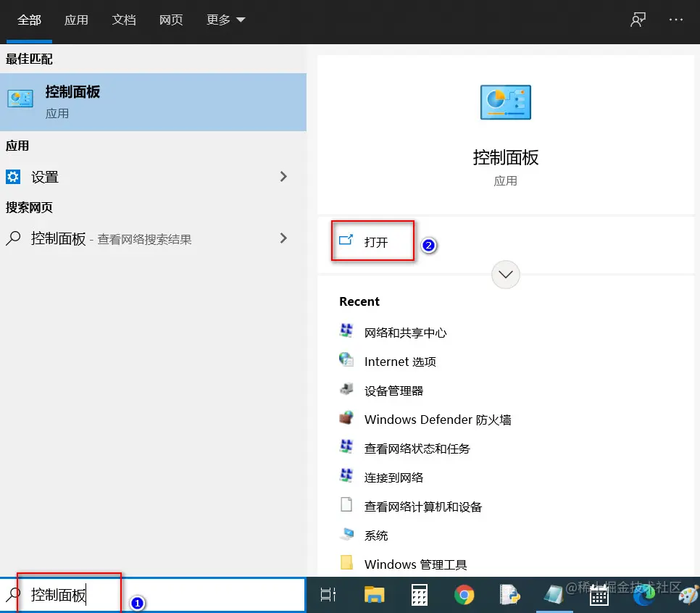Open Paint from the taskbar
This screenshot has width=700, height=613.
(x=688, y=596)
